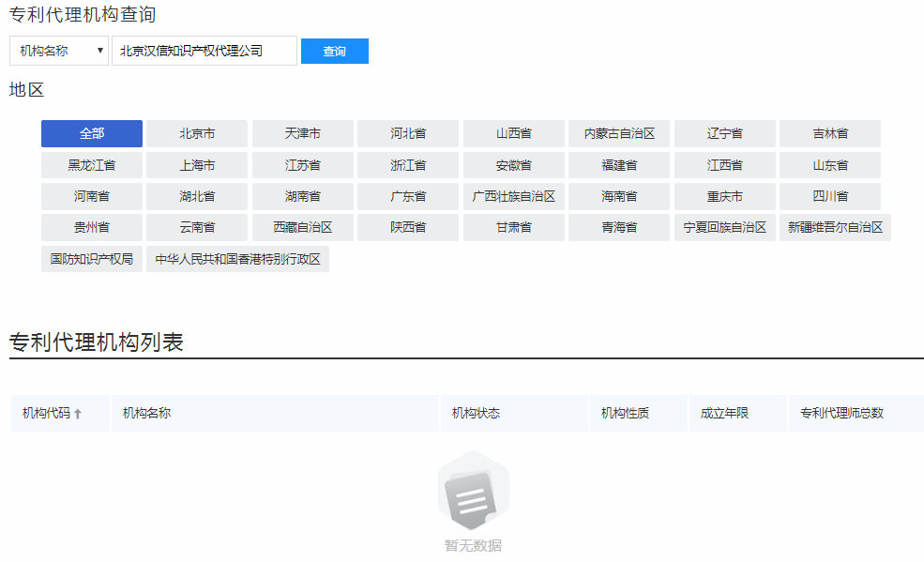Select 浙江省 in the region row
The width and height of the screenshot is (924, 562).
click(x=407, y=164)
